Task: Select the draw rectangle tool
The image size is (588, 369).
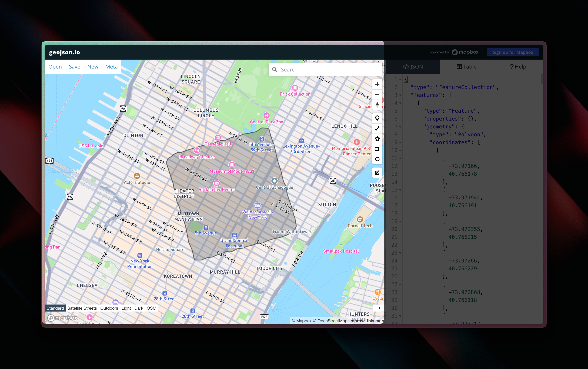Action: (x=377, y=149)
